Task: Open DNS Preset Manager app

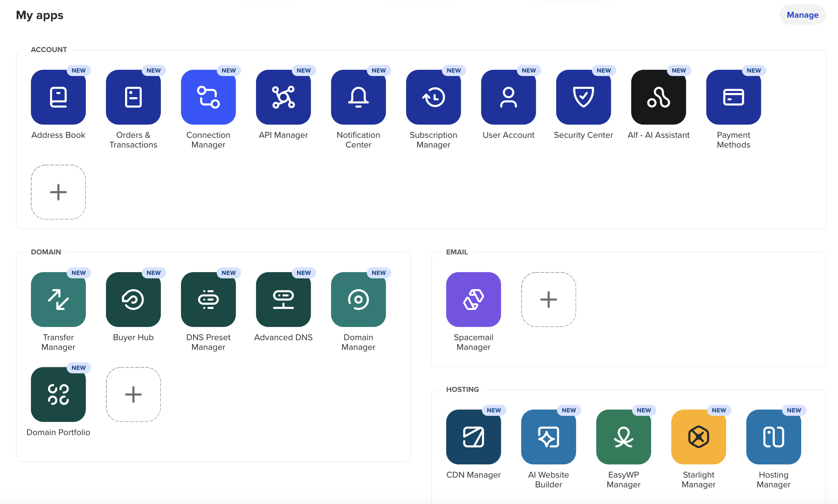Action: coord(208,300)
